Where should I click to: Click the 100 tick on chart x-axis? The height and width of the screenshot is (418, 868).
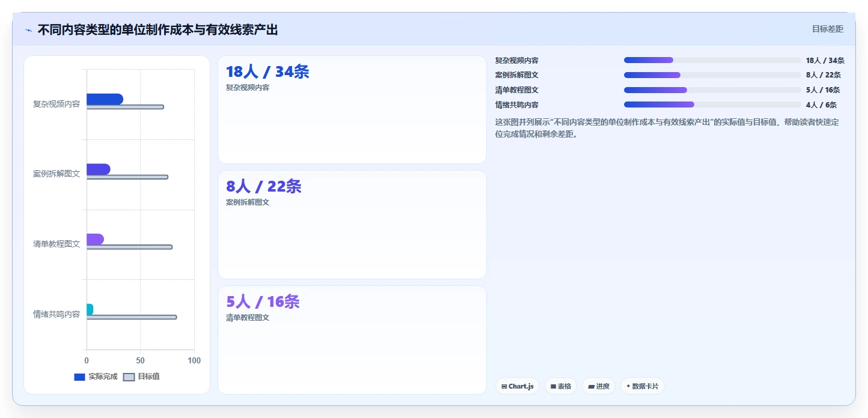tap(194, 360)
